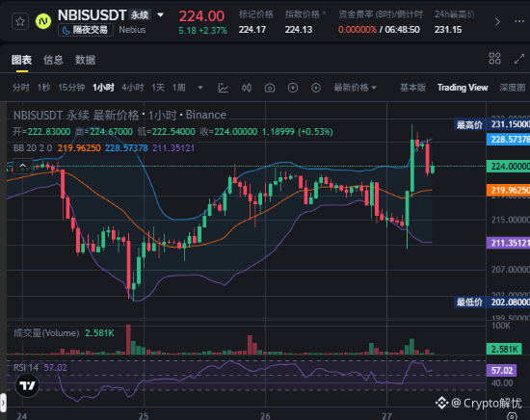Click the 标记价格 mark price label
530x420 pixels.
[256, 14]
